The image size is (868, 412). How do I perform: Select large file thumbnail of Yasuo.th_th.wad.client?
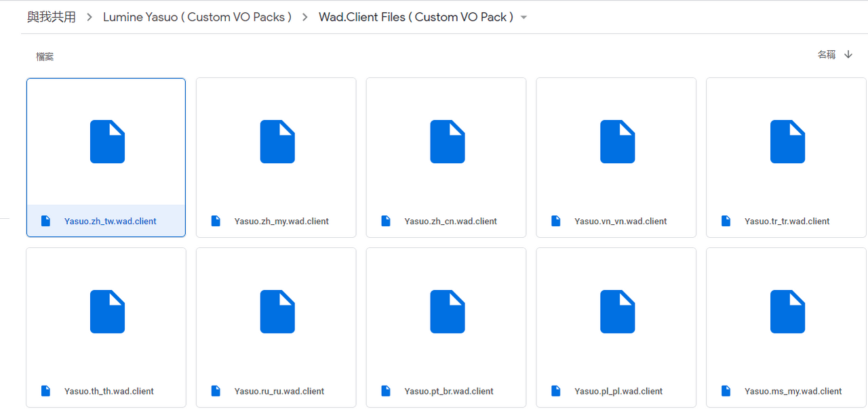click(107, 312)
